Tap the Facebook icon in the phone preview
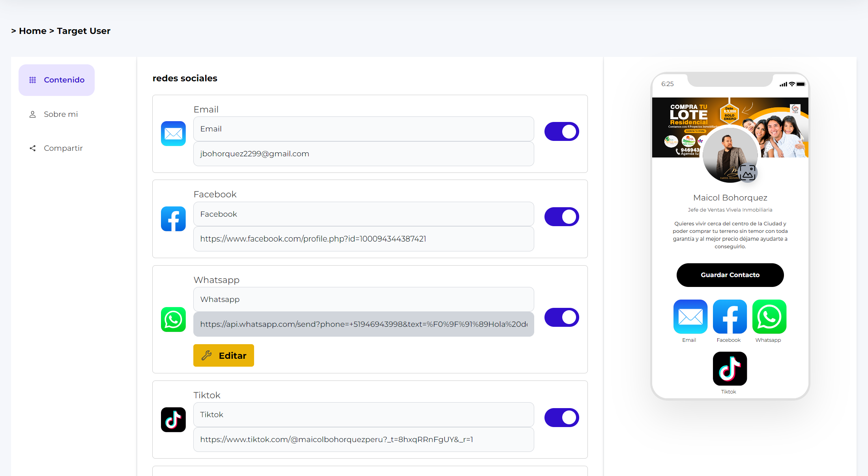 coord(730,317)
